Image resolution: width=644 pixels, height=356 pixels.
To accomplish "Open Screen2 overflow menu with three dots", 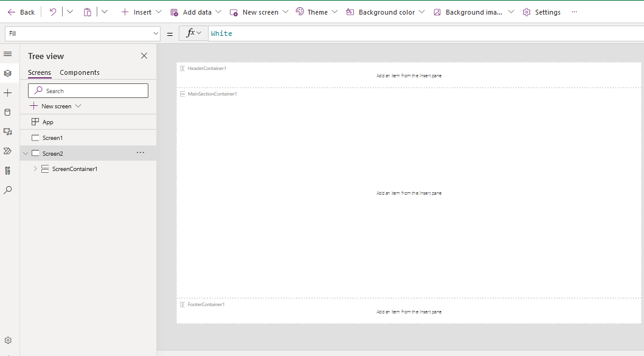I will coord(139,153).
